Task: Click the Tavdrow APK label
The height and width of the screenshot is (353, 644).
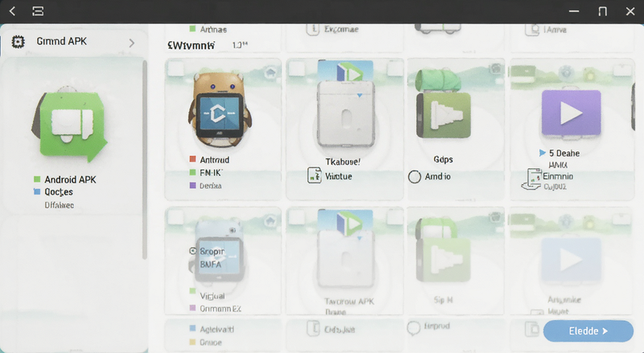Action: point(349,302)
